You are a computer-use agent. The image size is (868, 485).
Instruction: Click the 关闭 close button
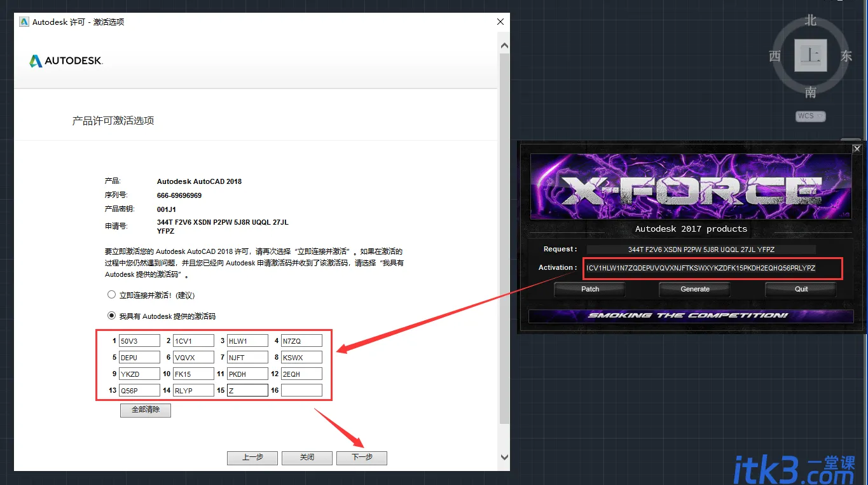click(x=307, y=458)
